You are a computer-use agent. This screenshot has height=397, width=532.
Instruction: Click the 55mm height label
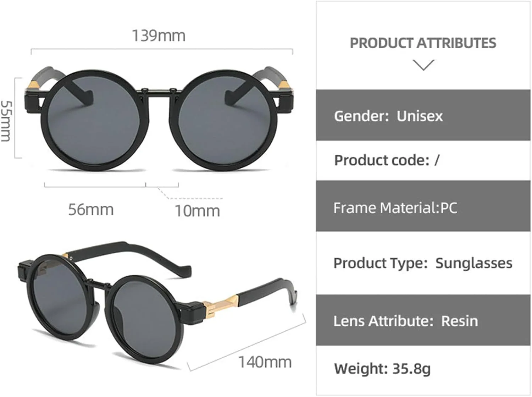click(x=6, y=121)
